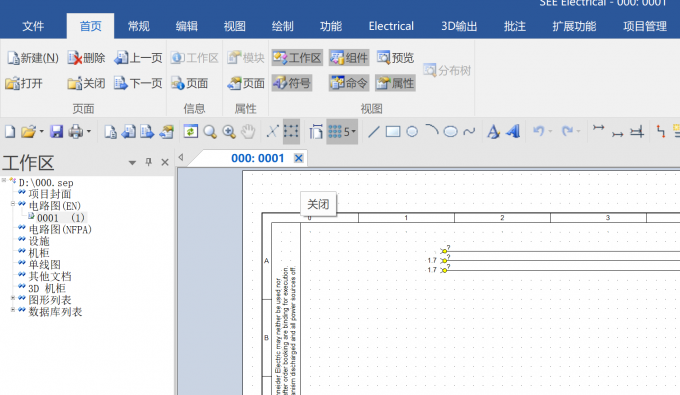This screenshot has width=680, height=395.
Task: Click the 新建(N) page button
Action: click(33, 58)
